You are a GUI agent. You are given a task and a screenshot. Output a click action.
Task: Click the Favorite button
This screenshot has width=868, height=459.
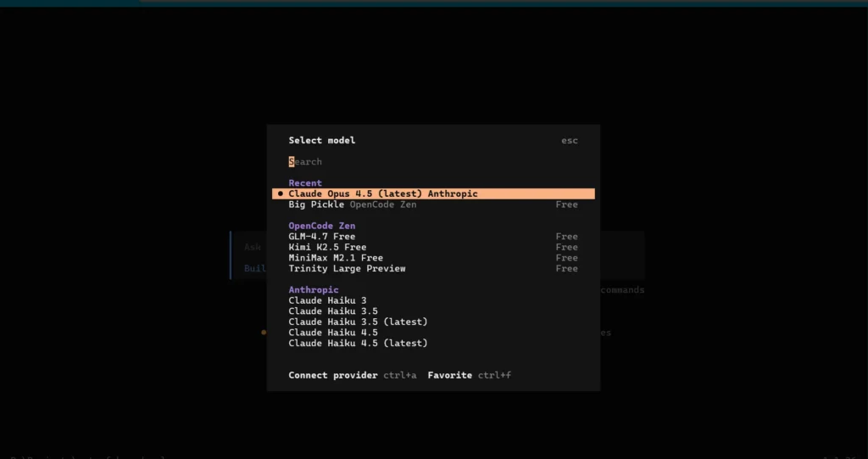tap(449, 375)
